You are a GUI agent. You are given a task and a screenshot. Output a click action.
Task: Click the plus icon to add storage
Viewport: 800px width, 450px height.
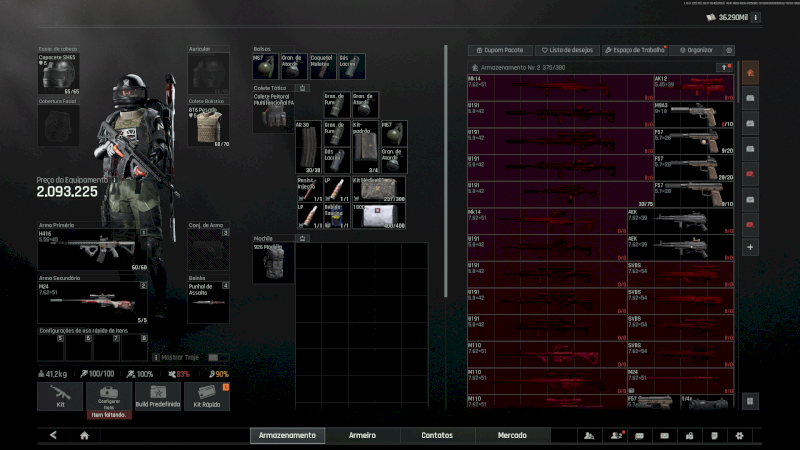pyautogui.click(x=750, y=246)
